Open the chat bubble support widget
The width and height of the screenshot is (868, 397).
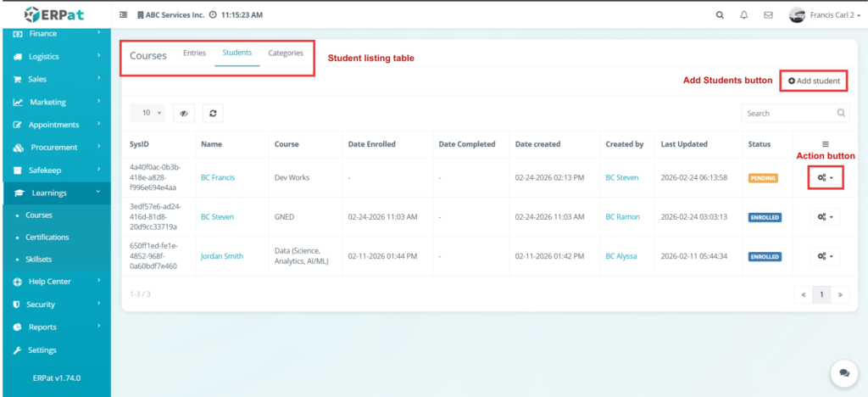click(x=843, y=372)
